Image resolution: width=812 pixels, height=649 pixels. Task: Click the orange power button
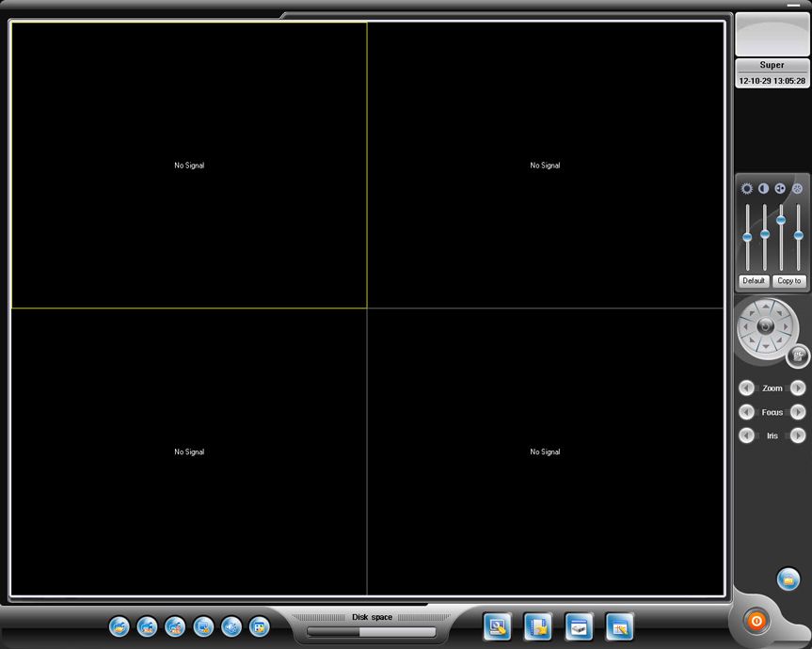coord(756,622)
